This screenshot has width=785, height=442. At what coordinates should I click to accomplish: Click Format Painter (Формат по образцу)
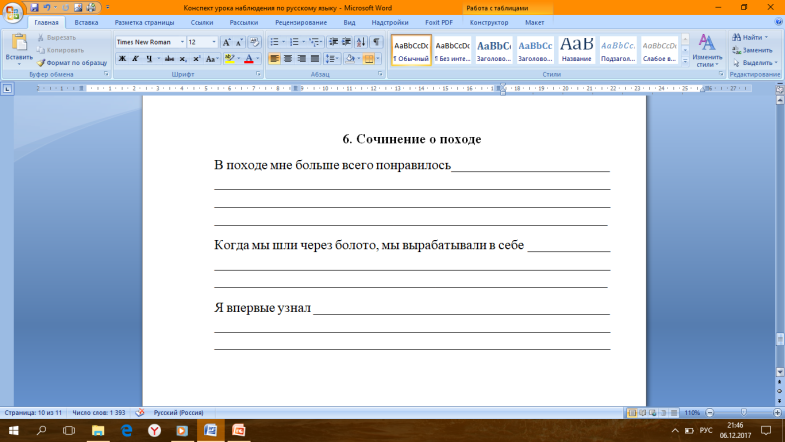[x=72, y=63]
